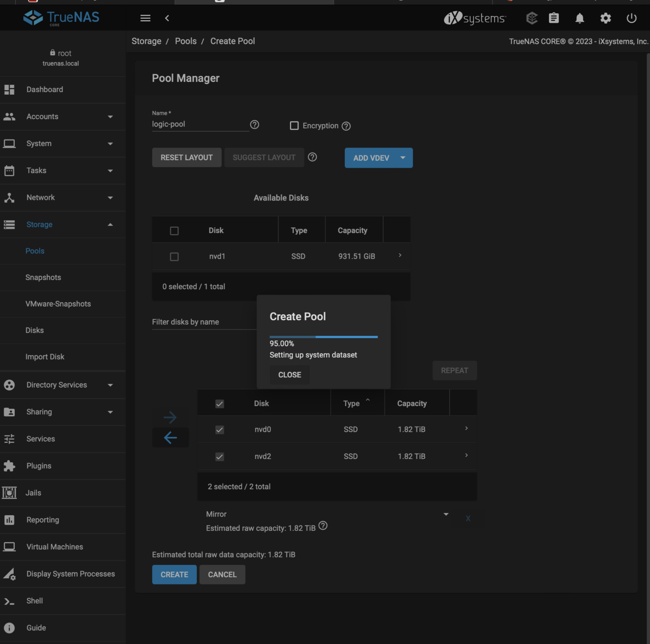Click the Shell sidebar icon
This screenshot has height=644, width=650.
point(9,601)
